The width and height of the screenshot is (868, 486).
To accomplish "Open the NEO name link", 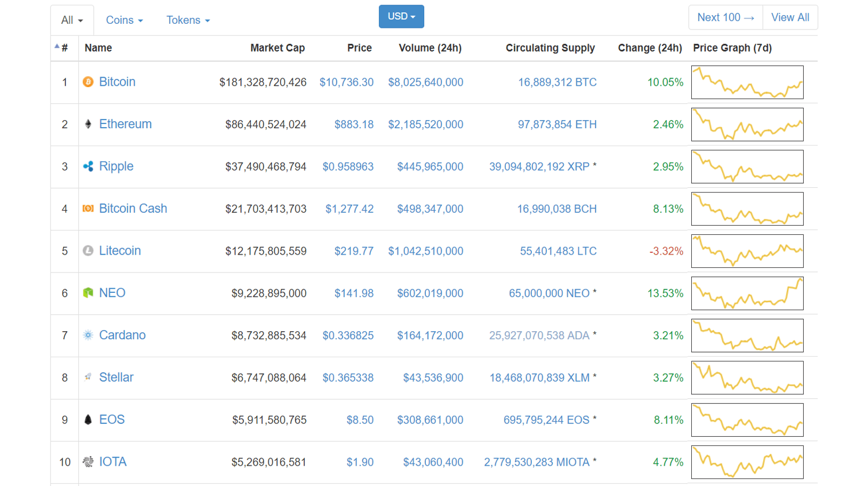I will pos(112,293).
